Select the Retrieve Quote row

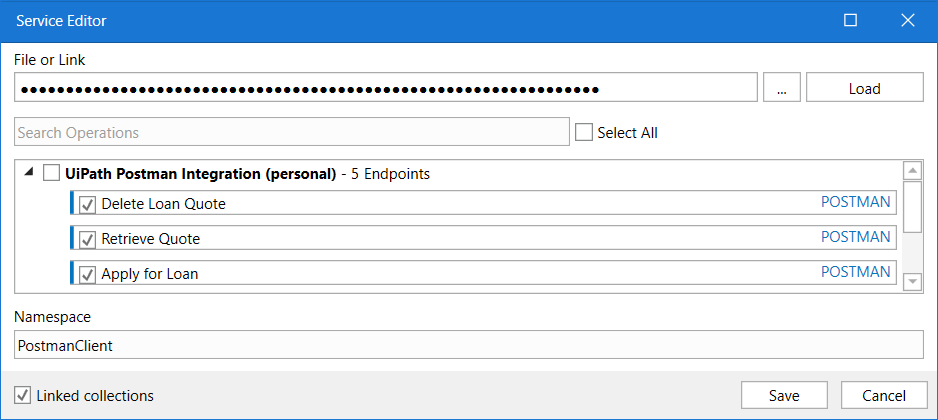[450, 239]
